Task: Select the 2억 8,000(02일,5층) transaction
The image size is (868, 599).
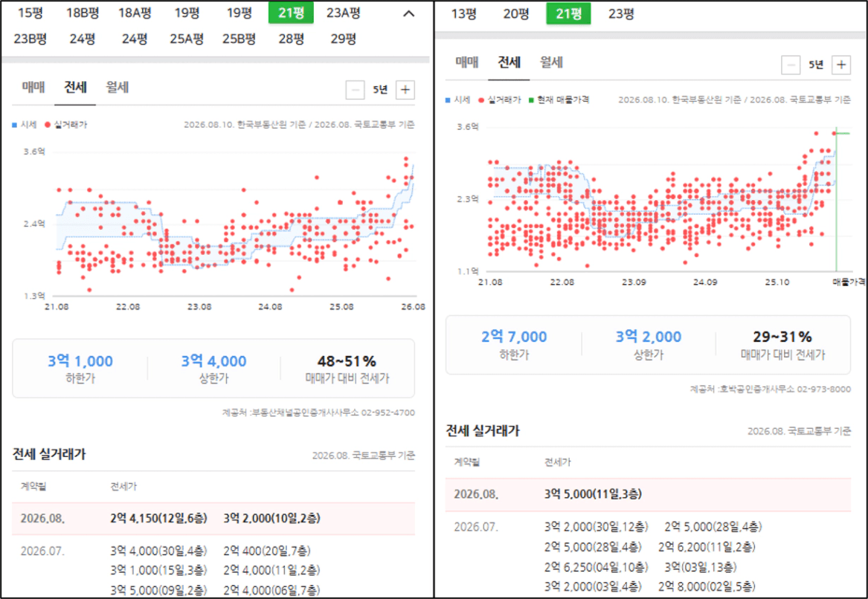Action: pyautogui.click(x=707, y=587)
